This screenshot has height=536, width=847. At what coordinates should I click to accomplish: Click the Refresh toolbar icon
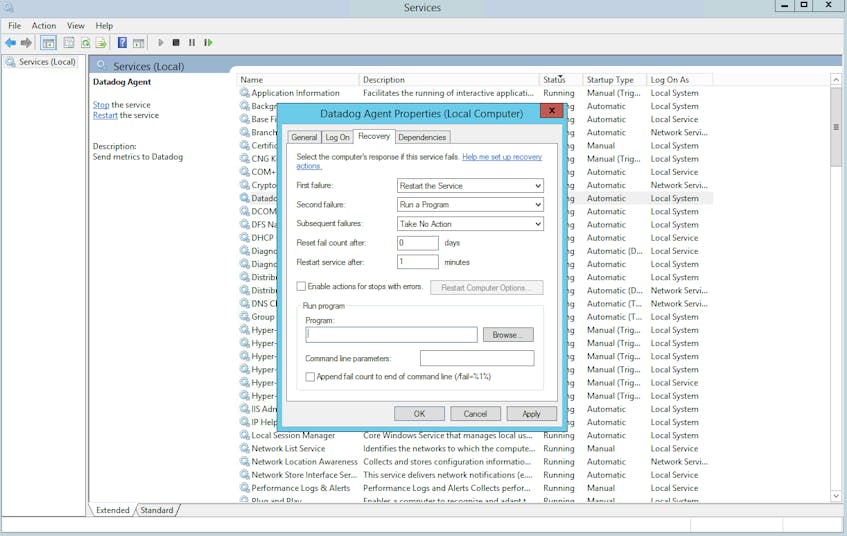point(85,43)
